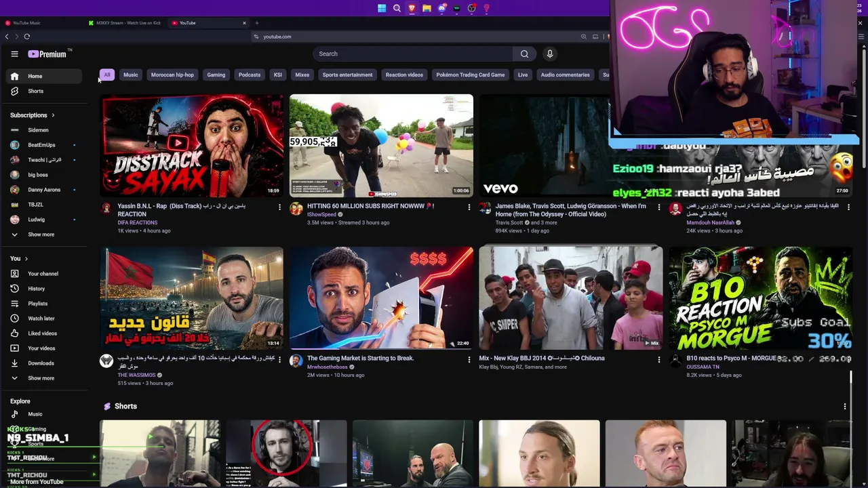Reload the page in the browser
This screenshot has height=488, width=868.
(x=27, y=37)
